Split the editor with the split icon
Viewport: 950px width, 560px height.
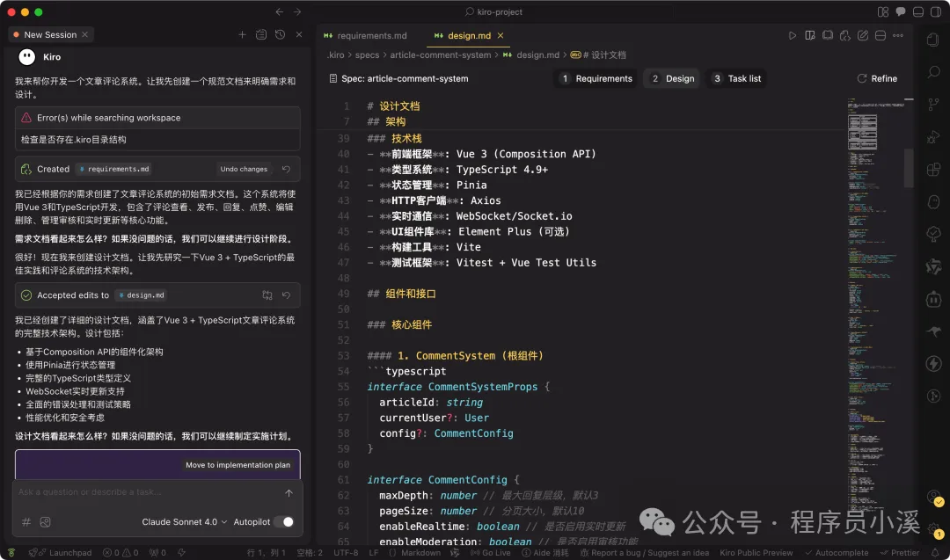881,36
